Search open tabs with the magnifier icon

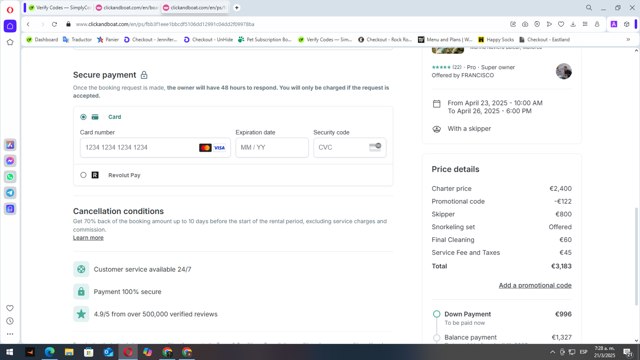point(589,8)
